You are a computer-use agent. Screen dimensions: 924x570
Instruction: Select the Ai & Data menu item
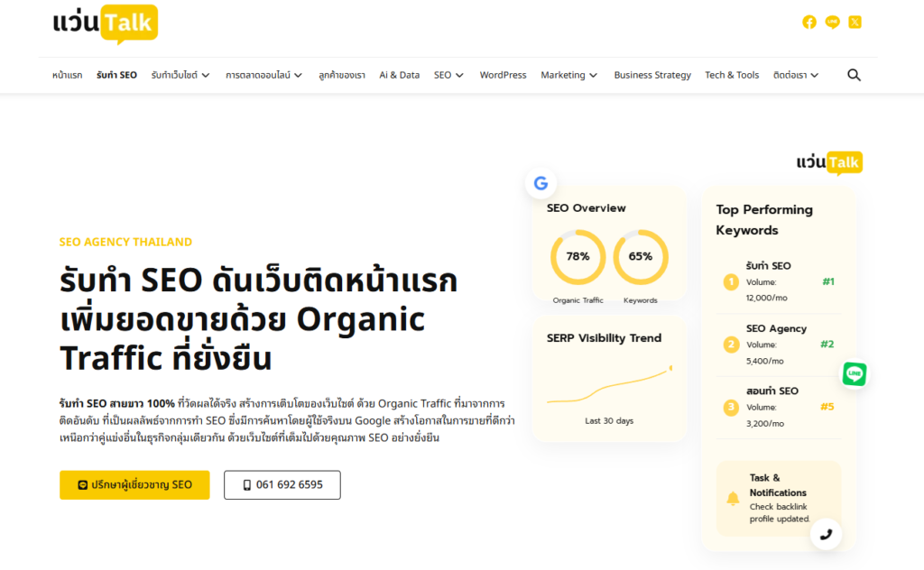(x=399, y=75)
